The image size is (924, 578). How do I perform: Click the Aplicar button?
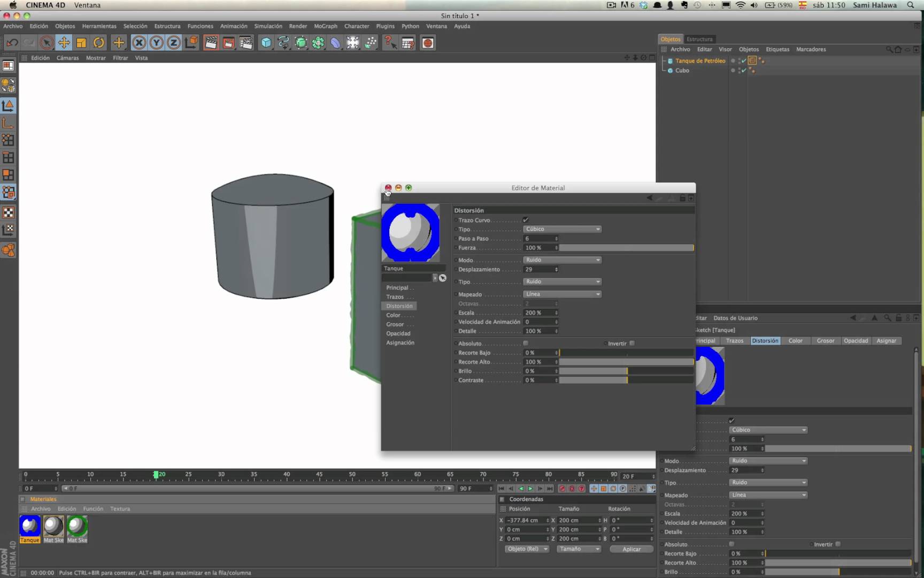[x=631, y=549]
